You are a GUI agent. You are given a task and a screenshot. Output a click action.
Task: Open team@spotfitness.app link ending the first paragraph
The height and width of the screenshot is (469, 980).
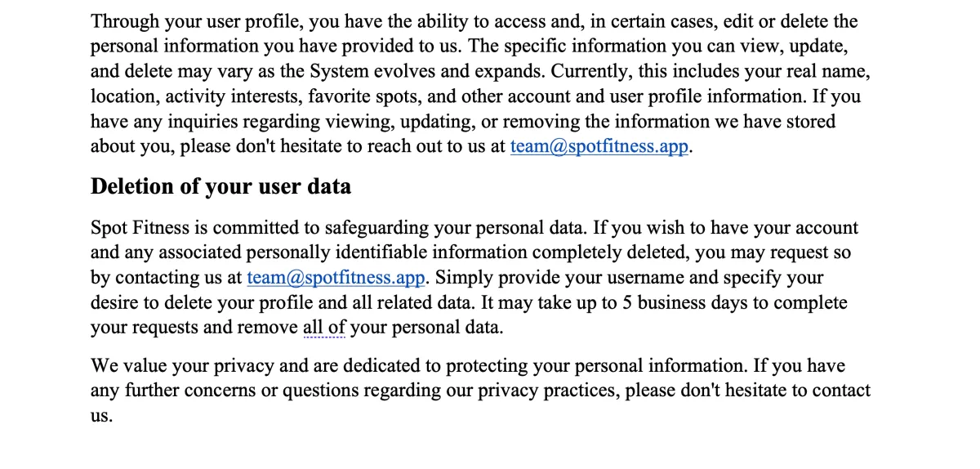click(599, 147)
